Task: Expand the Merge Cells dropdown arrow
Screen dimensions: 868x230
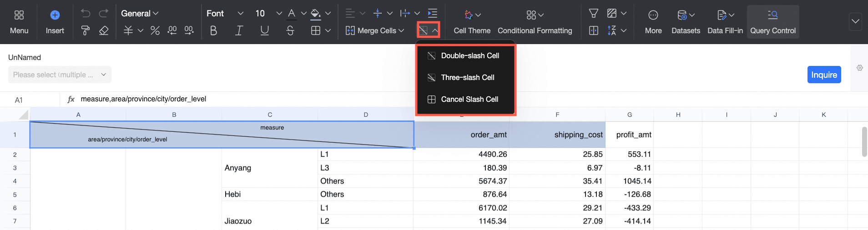Action: pyautogui.click(x=401, y=30)
